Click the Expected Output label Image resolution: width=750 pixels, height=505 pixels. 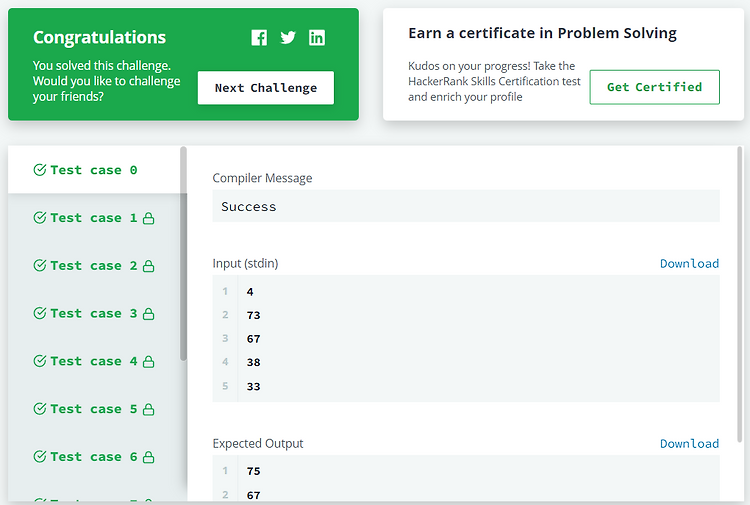coord(258,444)
